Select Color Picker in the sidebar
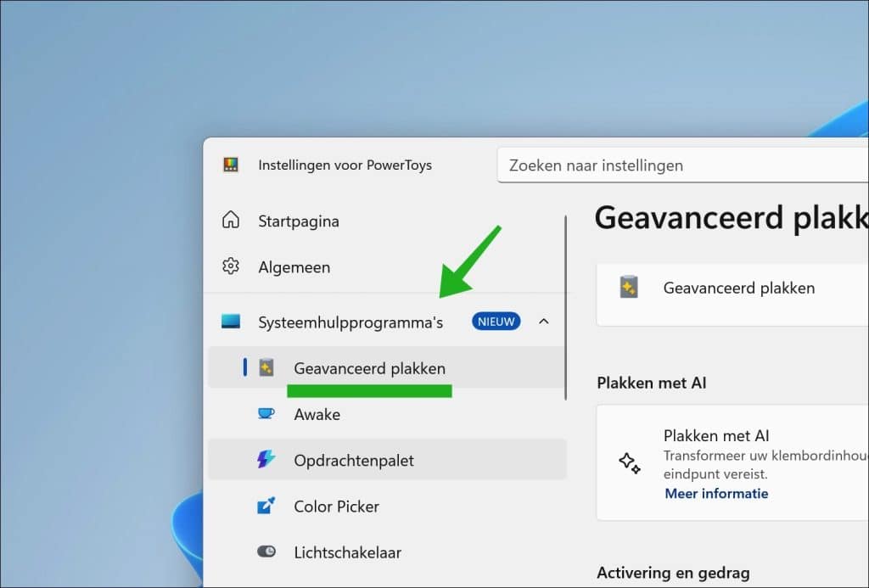 387,506
